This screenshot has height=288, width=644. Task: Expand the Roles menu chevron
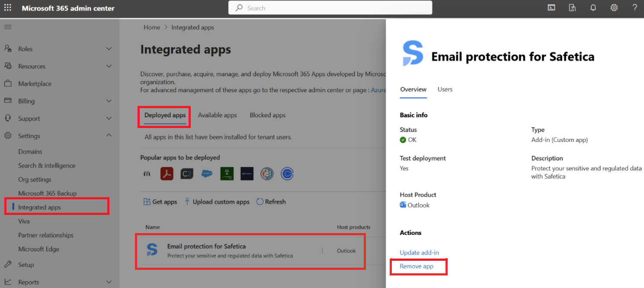(x=109, y=49)
